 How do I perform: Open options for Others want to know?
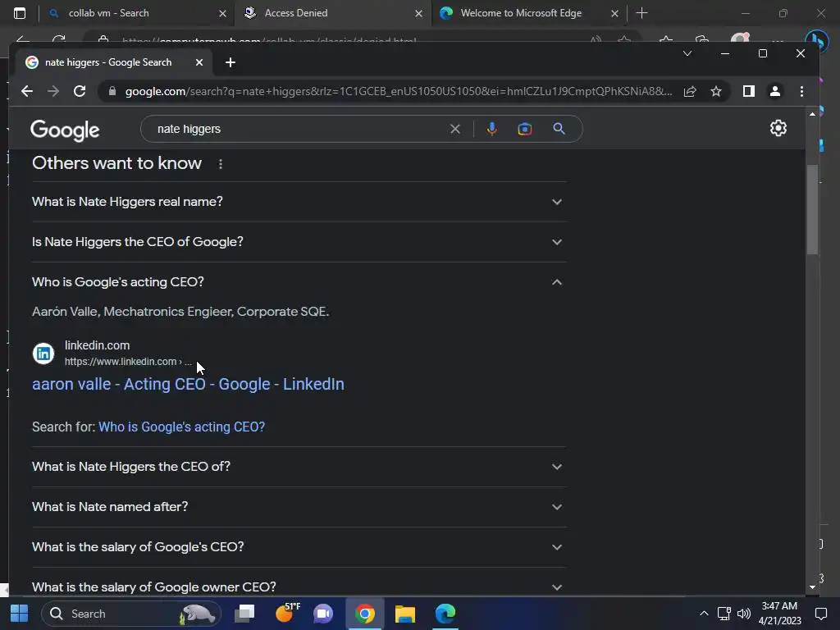(x=220, y=164)
